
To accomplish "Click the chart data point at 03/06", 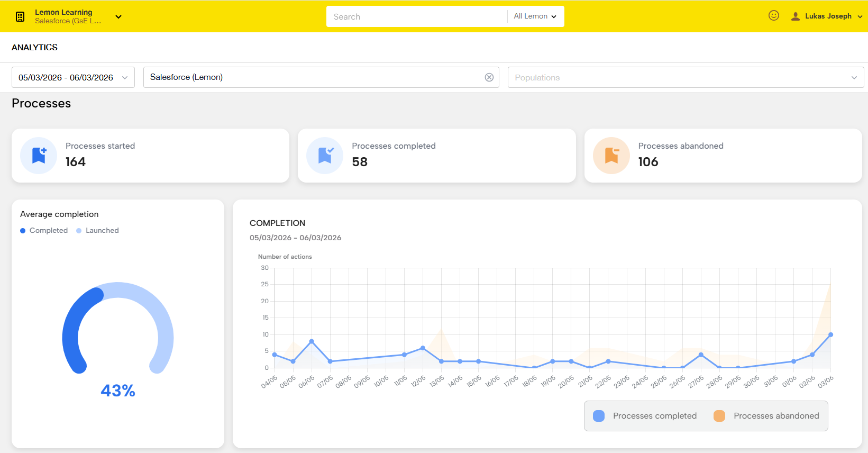I will (830, 334).
